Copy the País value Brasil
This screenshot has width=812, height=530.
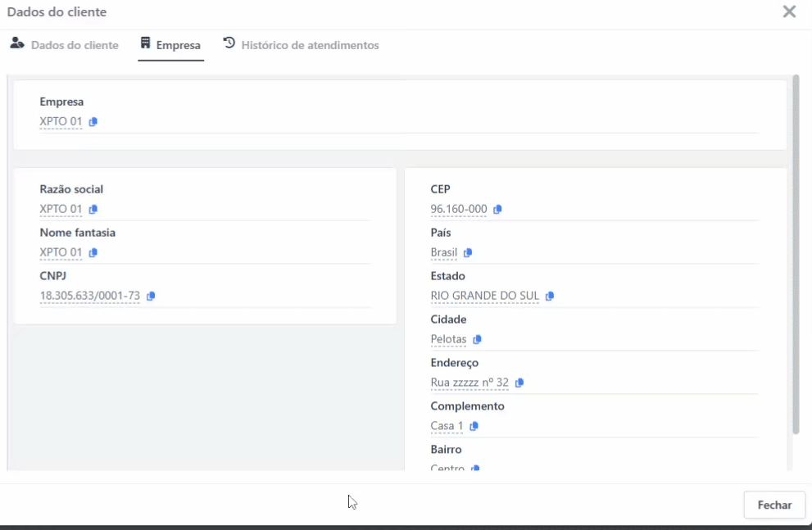pos(468,252)
